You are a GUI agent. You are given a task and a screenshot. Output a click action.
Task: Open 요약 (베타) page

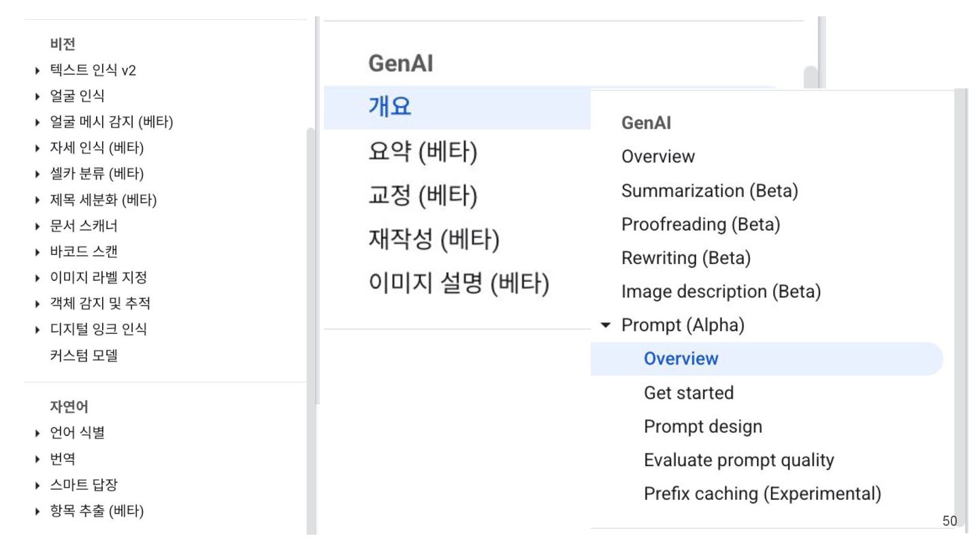click(x=423, y=152)
